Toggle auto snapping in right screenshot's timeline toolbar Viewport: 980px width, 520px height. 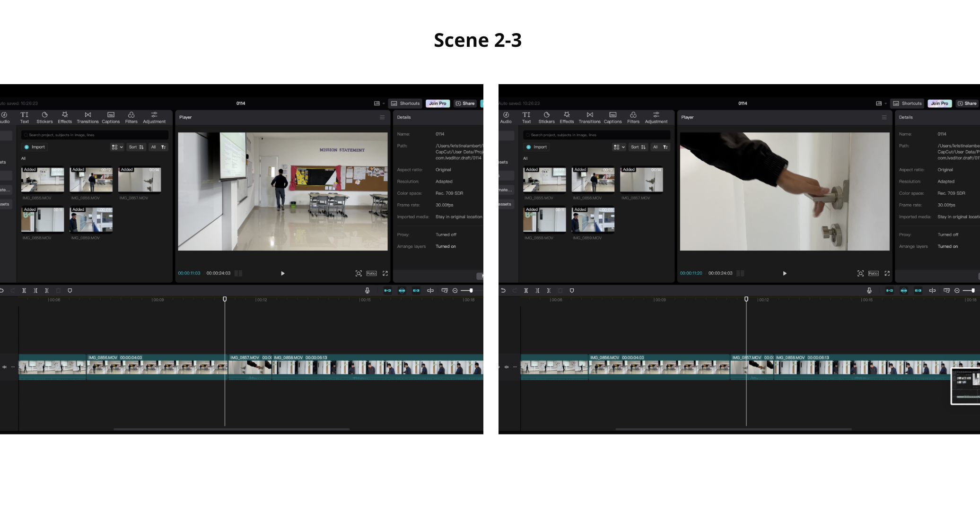pyautogui.click(x=903, y=291)
